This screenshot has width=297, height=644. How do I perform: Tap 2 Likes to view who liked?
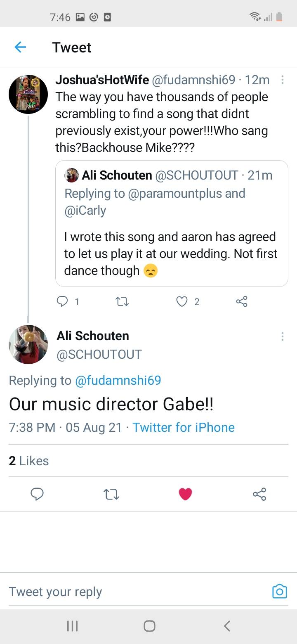(29, 461)
